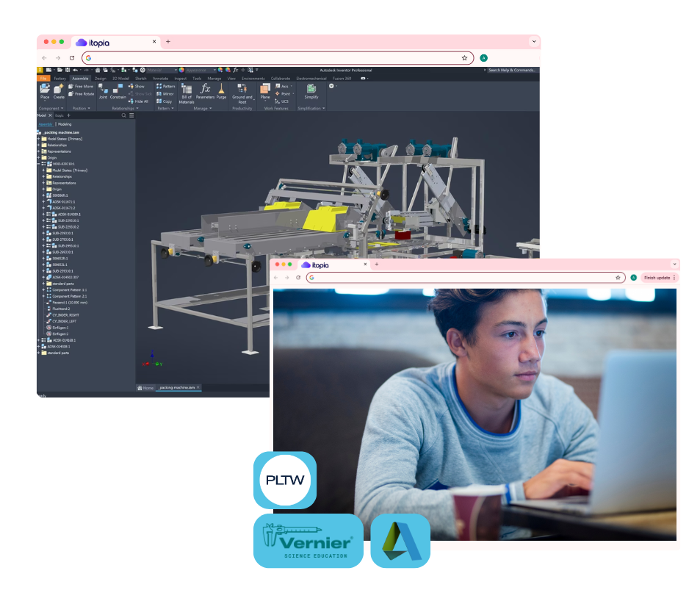
Task: Select the Axis work feature tool
Action: [x=284, y=86]
